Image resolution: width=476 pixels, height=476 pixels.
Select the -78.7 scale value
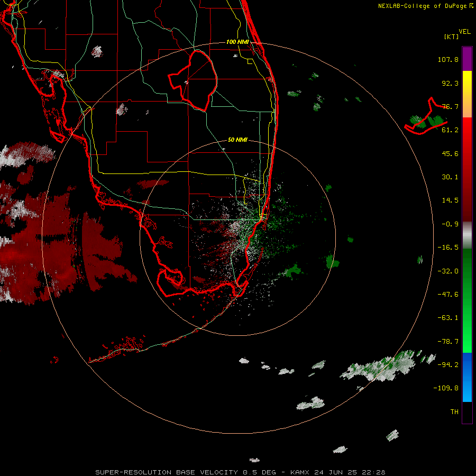pos(448,342)
